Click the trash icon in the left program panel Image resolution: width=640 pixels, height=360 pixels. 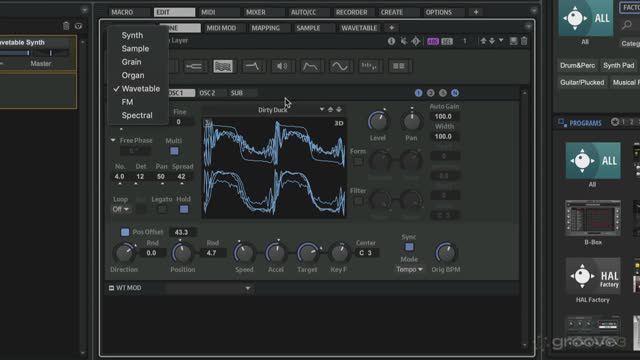66,26
